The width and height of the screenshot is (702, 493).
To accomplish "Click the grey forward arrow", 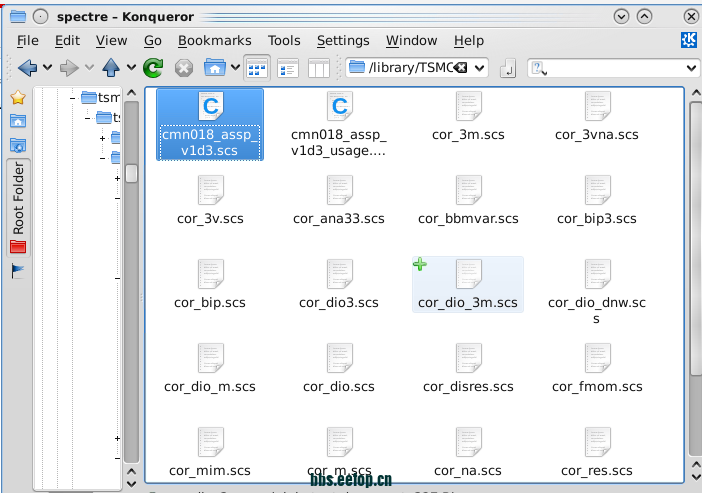I will (69, 68).
